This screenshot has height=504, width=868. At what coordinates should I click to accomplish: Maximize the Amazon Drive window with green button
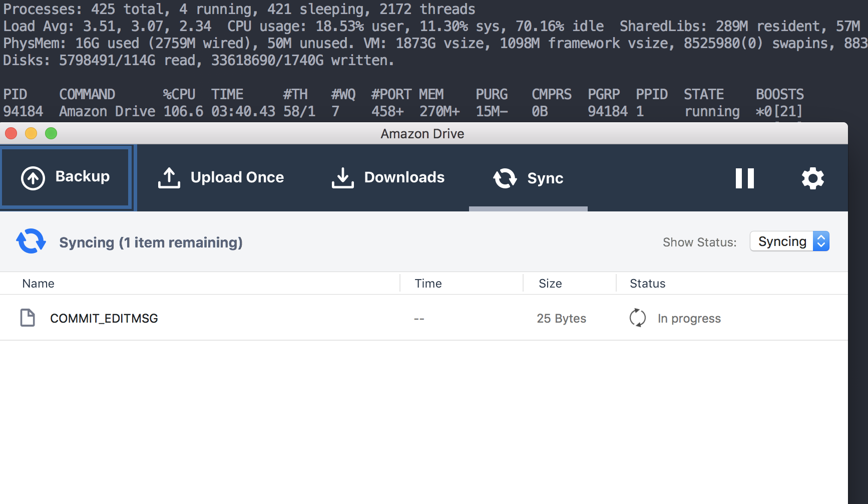click(x=51, y=133)
